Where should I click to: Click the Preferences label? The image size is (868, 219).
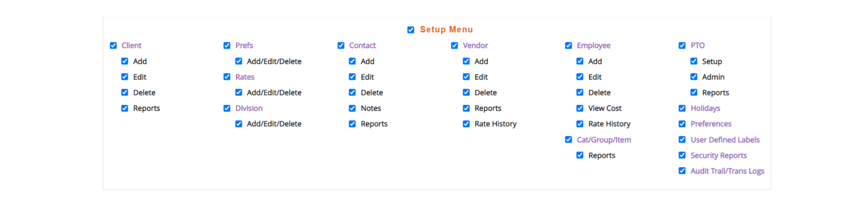[711, 124]
